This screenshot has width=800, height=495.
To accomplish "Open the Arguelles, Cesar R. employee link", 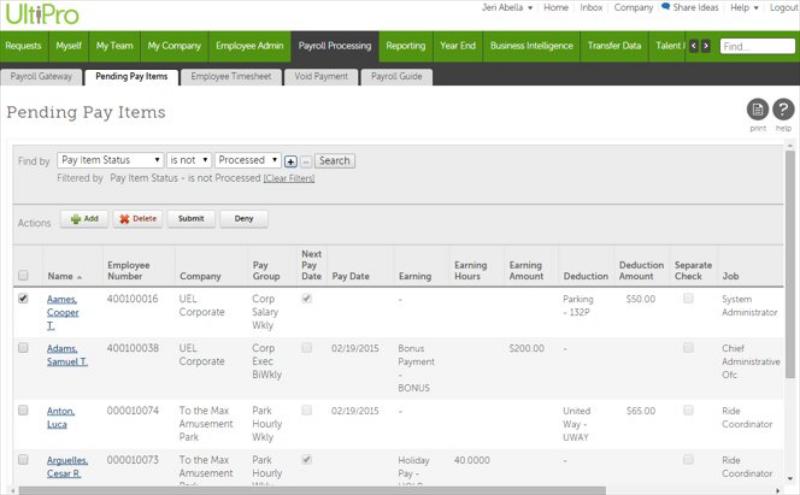I will coord(67,467).
